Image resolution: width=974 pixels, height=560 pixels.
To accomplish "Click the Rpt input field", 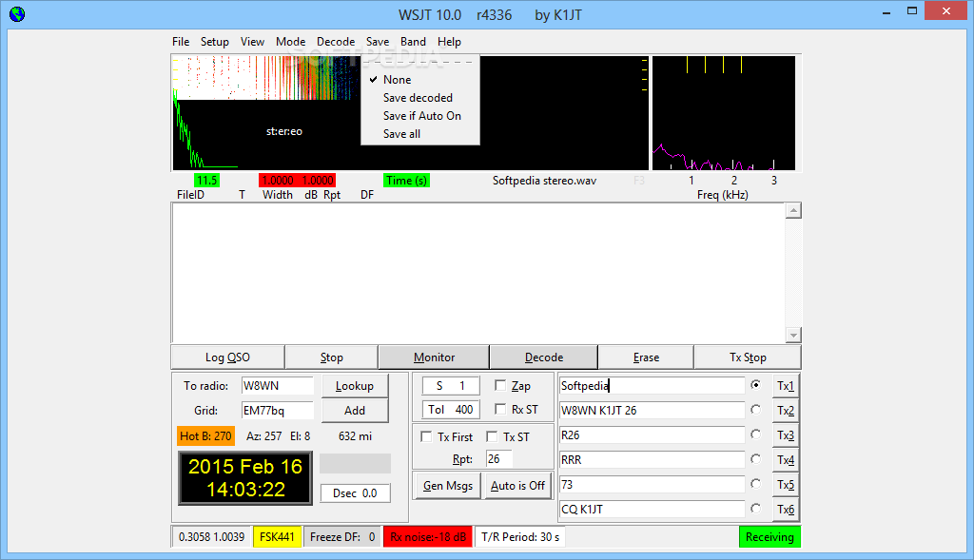I will (x=498, y=459).
